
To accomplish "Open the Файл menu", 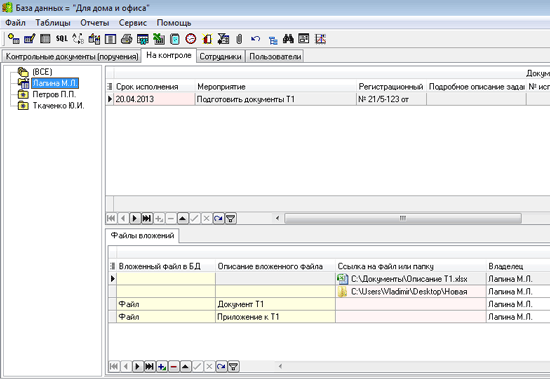I will pyautogui.click(x=15, y=23).
